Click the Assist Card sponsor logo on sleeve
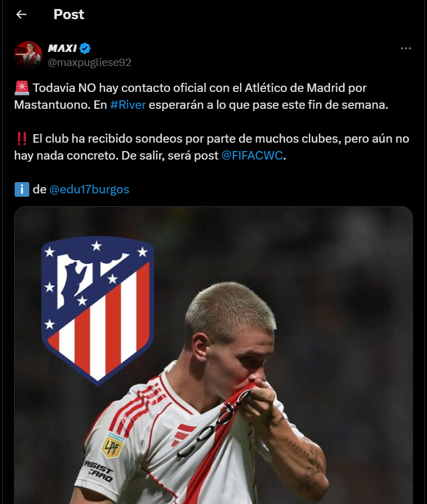This screenshot has height=504, width=427. (99, 471)
